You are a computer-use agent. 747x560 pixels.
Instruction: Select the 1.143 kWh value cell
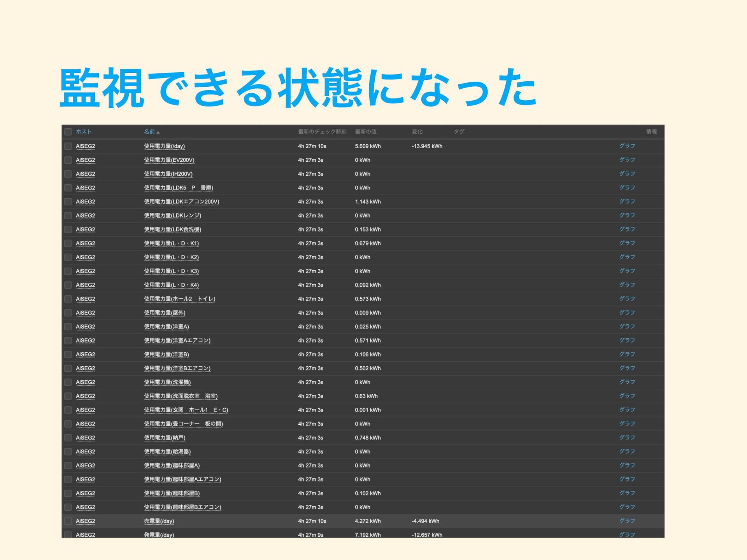tap(368, 201)
